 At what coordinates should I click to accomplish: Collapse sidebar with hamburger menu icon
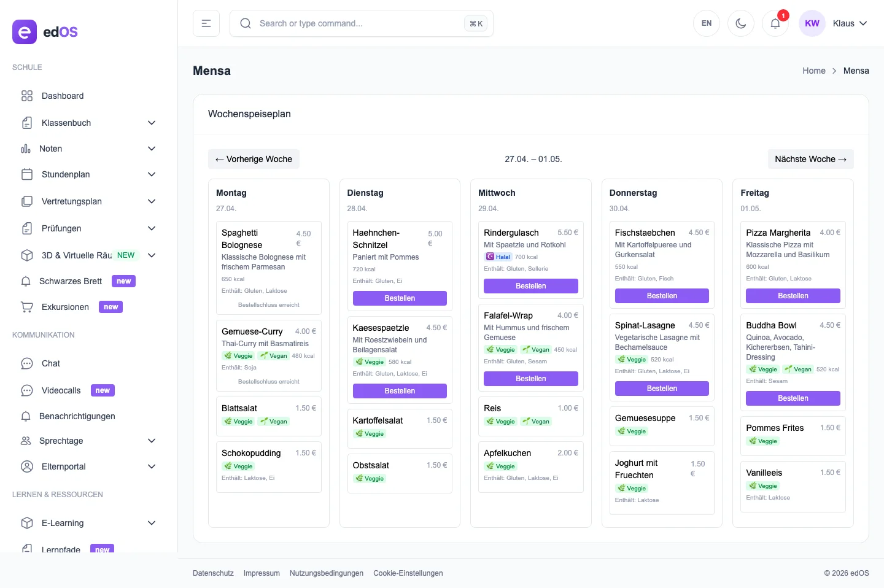[206, 23]
